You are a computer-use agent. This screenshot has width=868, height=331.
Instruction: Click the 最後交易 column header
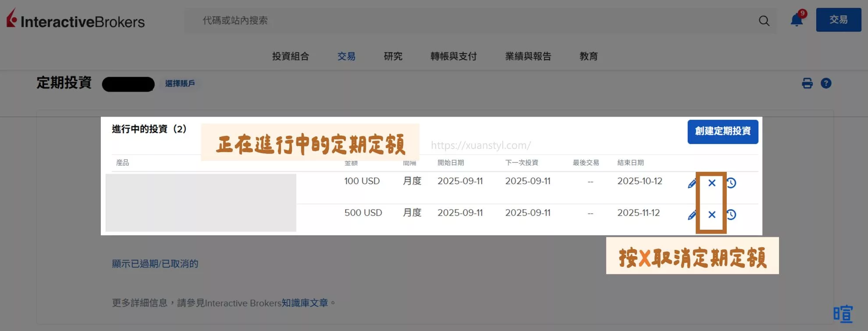tap(586, 163)
